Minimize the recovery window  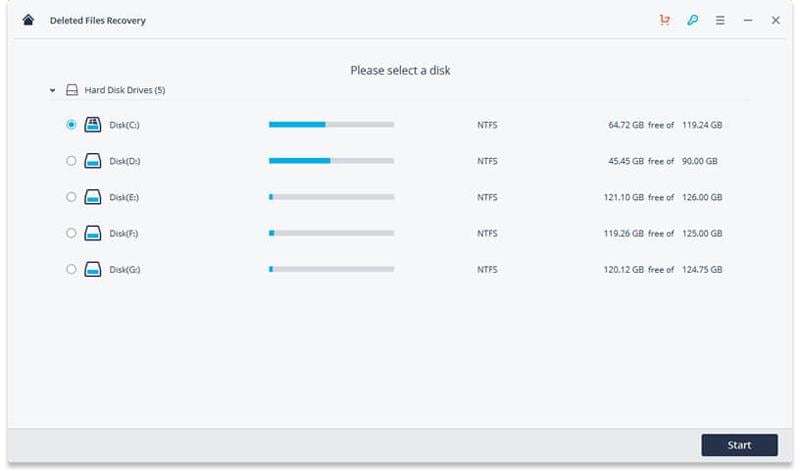(748, 20)
